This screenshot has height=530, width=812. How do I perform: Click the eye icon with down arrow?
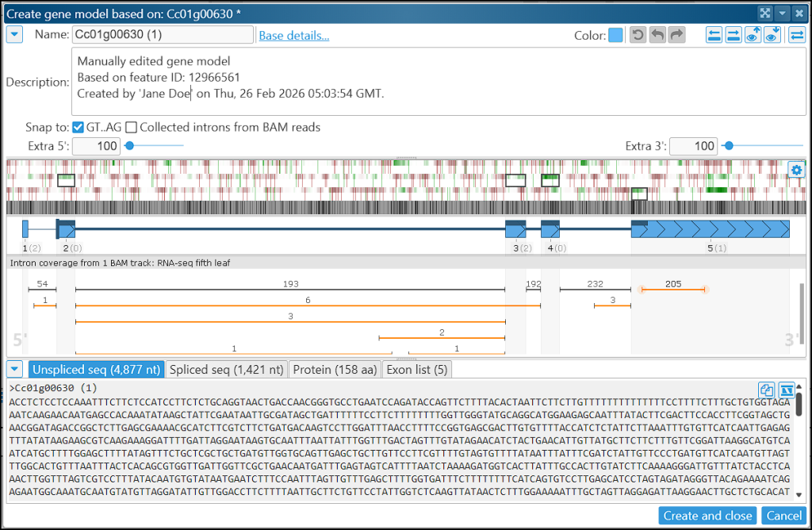(772, 35)
